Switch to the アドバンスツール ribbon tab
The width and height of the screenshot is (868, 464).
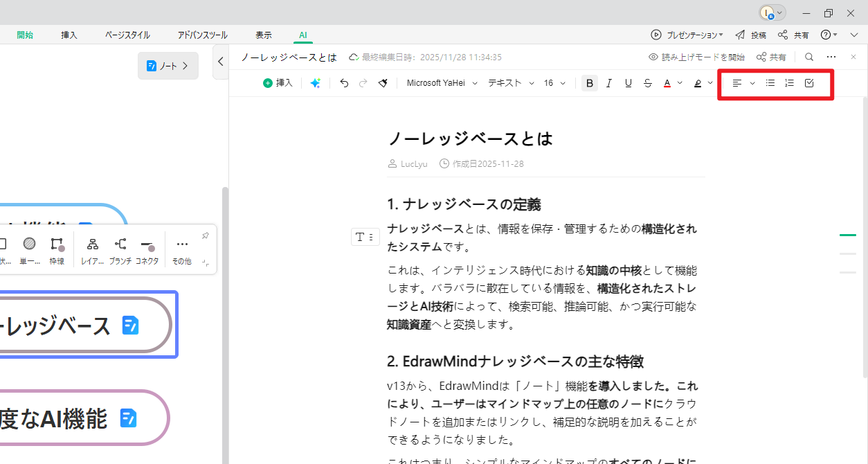tap(202, 34)
